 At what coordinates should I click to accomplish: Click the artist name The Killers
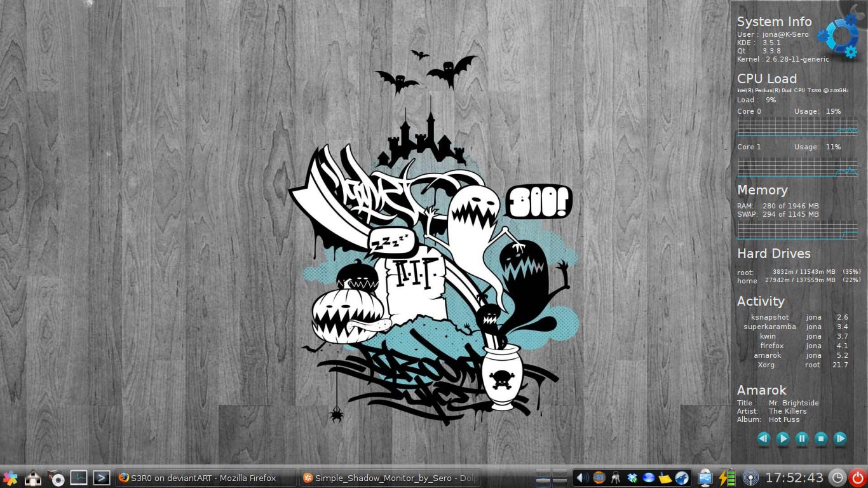click(787, 411)
